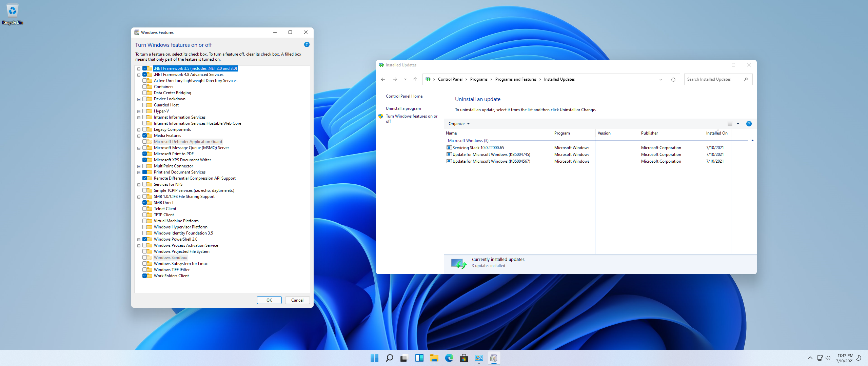Open the address bar history dropdown
The width and height of the screenshot is (868, 366).
pos(660,79)
